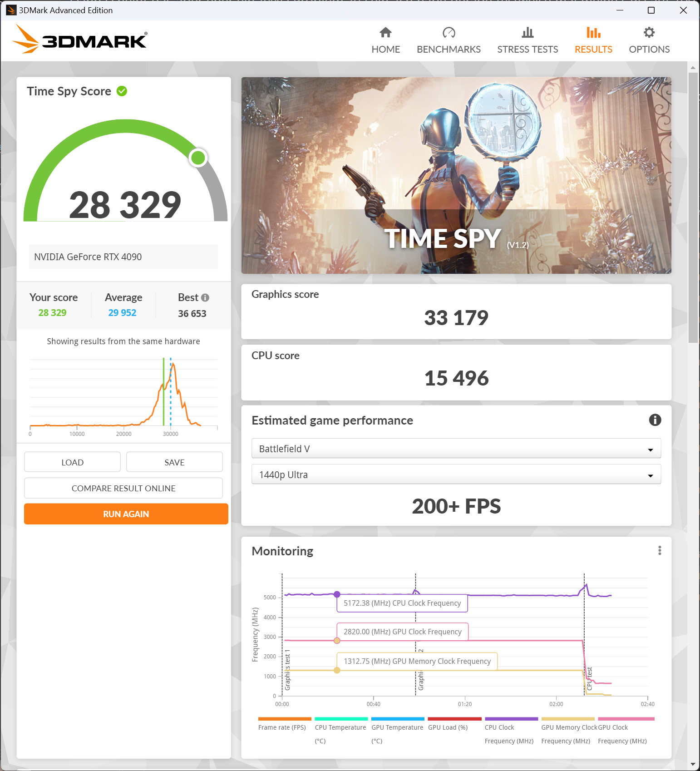Toggle GPU Memory Clock Frequency legend series
Screen dimensions: 700x771
pyautogui.click(x=568, y=731)
